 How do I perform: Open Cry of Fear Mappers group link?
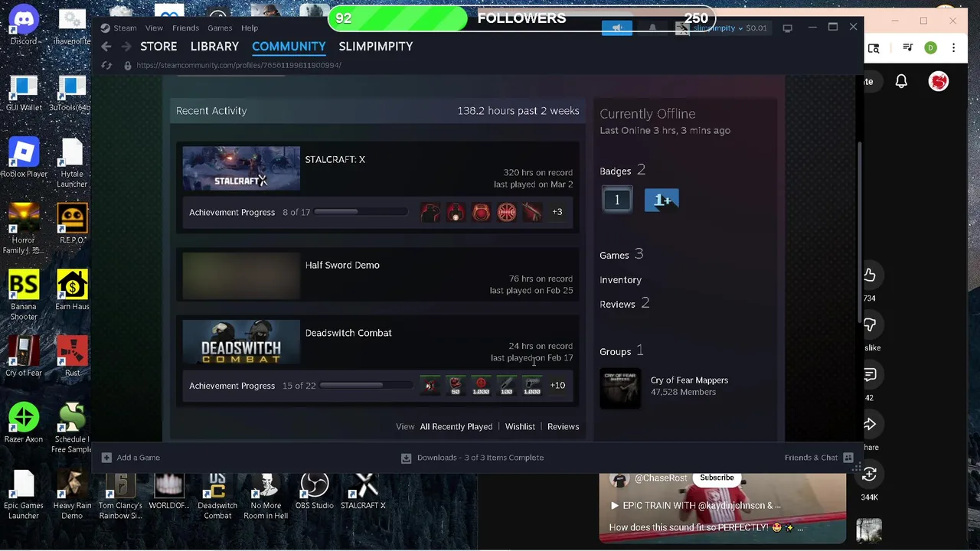coord(689,380)
